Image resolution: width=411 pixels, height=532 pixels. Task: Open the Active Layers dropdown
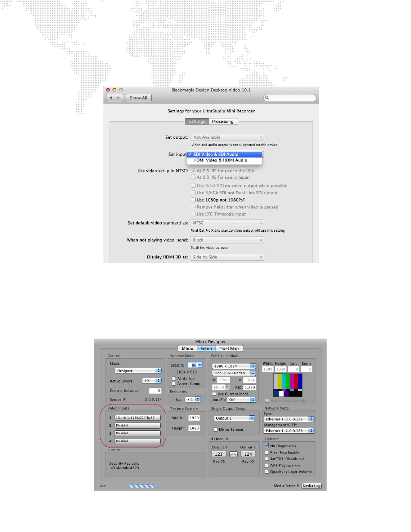tap(152, 381)
